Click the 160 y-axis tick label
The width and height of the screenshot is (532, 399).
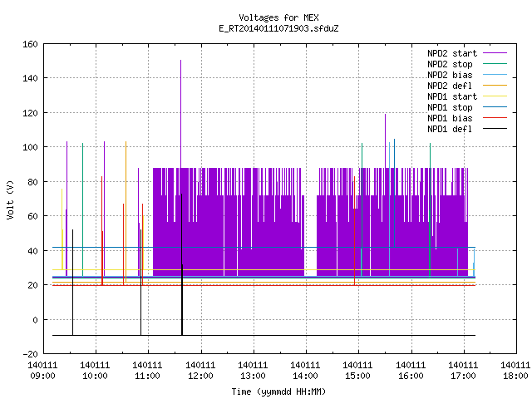pos(30,44)
